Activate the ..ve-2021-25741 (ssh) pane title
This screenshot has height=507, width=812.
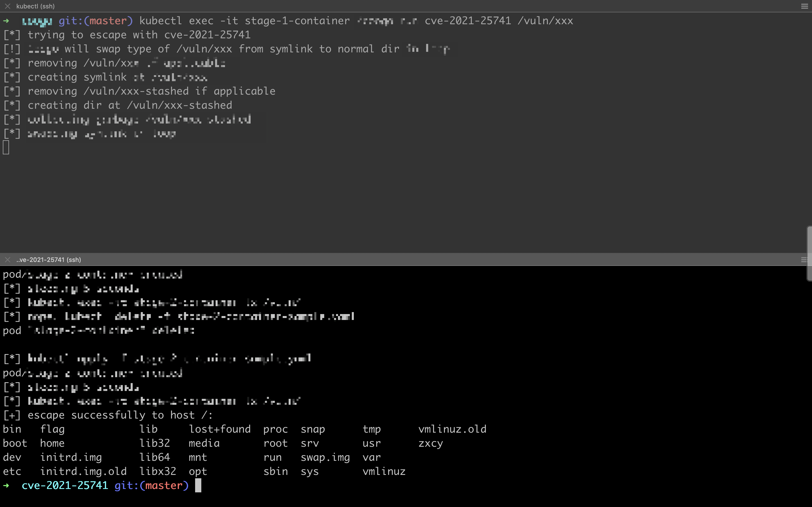[49, 259]
